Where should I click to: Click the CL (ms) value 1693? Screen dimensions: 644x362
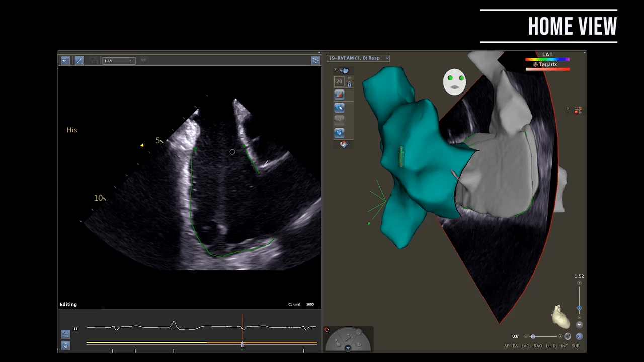tap(309, 305)
